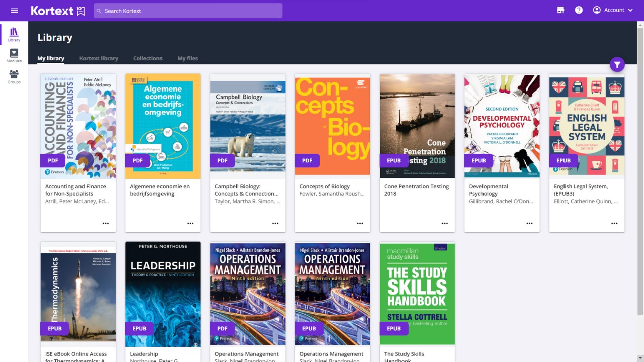
Task: Switch to the Kortext library tab
Action: click(x=99, y=58)
